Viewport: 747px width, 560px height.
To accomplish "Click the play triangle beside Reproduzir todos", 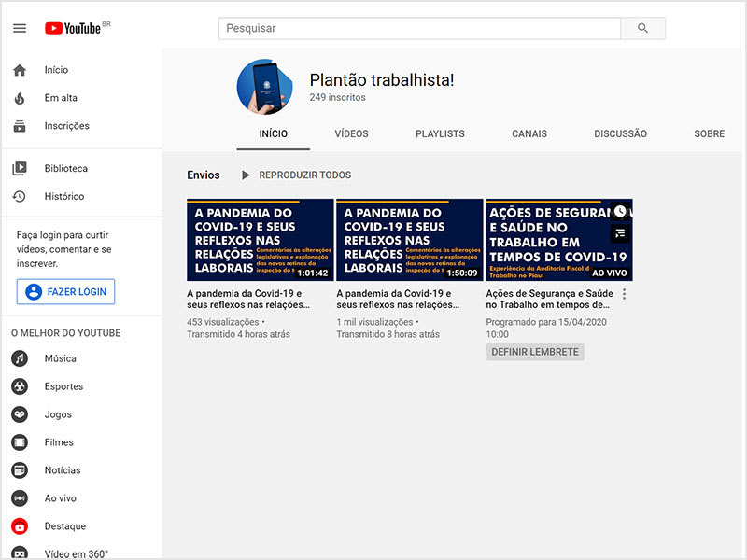I will click(246, 175).
